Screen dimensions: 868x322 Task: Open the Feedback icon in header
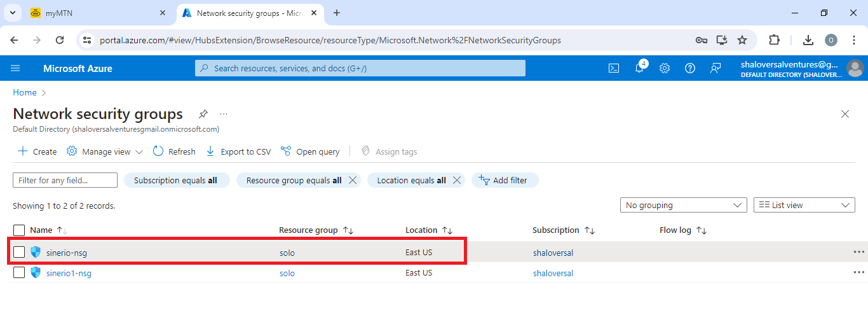pos(715,68)
